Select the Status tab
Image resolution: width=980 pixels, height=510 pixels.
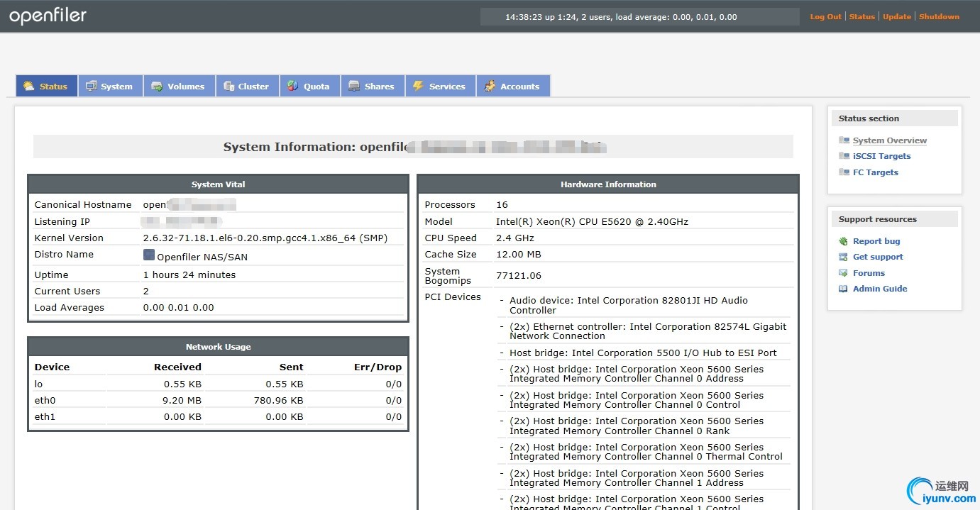[x=47, y=87]
